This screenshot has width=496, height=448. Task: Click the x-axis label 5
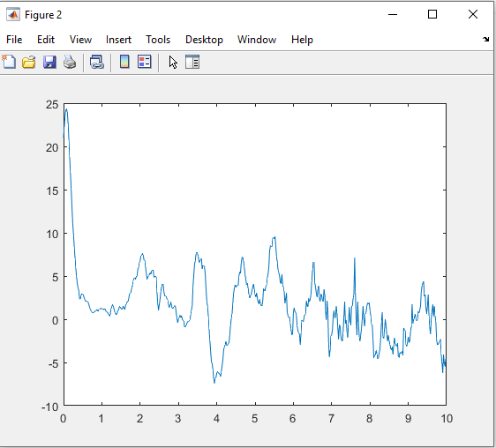[255, 419]
